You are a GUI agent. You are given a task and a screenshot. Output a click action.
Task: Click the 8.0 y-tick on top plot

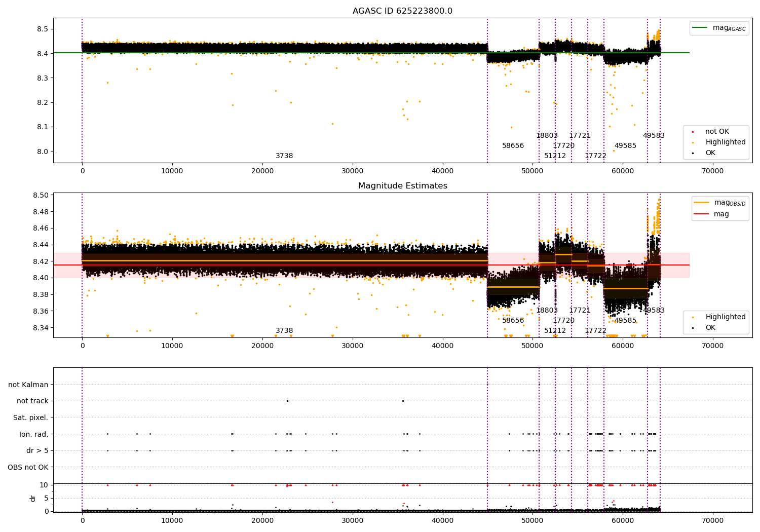coord(43,151)
